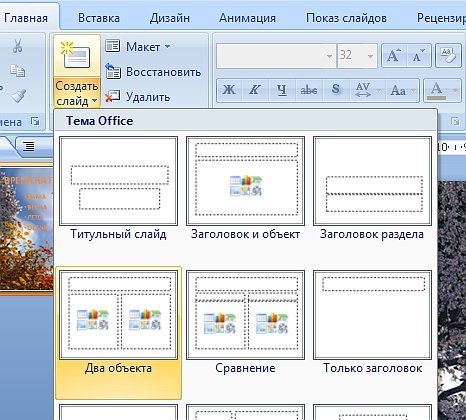Image resolution: width=466 pixels, height=420 pixels.
Task: Click the Сравнение caption text
Action: click(245, 368)
